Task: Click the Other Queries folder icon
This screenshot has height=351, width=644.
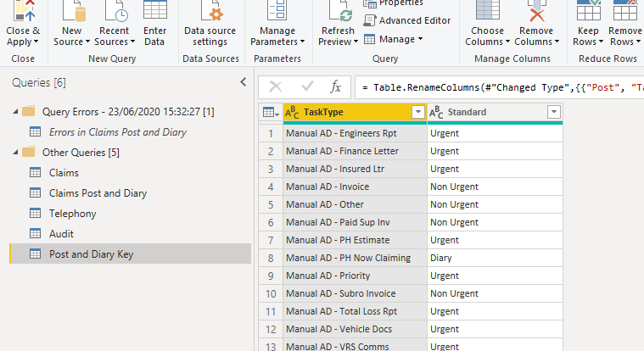Action: click(28, 152)
